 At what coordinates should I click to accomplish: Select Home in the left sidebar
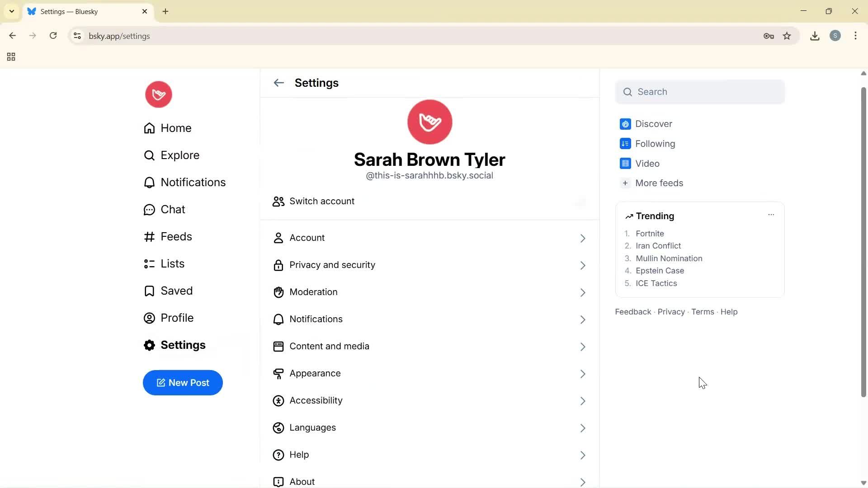pyautogui.click(x=176, y=128)
